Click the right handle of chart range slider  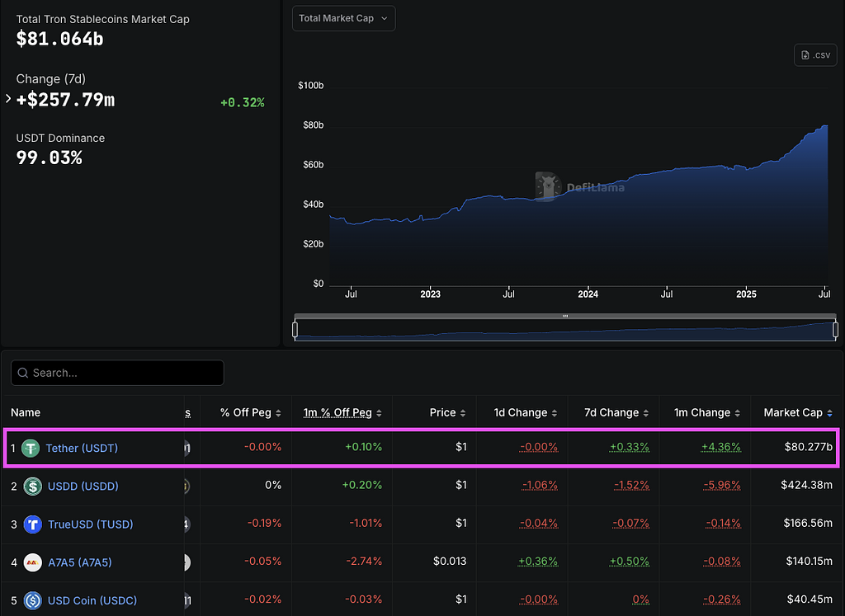click(x=835, y=330)
